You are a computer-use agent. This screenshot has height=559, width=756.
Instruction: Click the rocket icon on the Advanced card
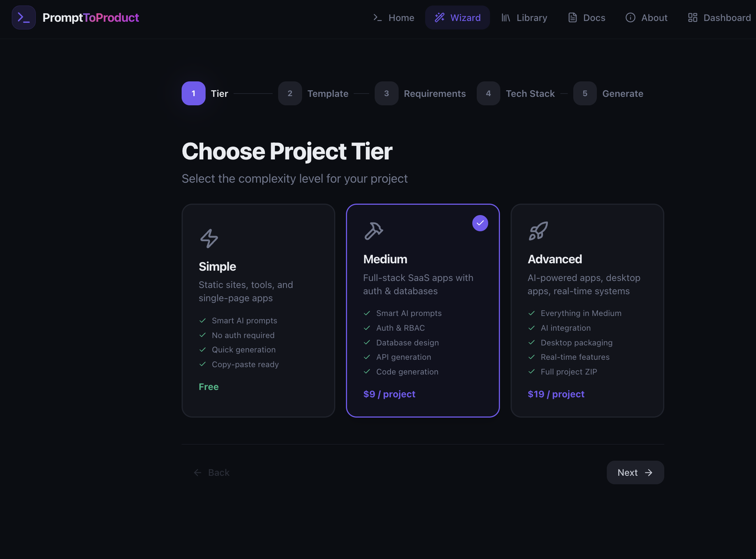pyautogui.click(x=538, y=231)
